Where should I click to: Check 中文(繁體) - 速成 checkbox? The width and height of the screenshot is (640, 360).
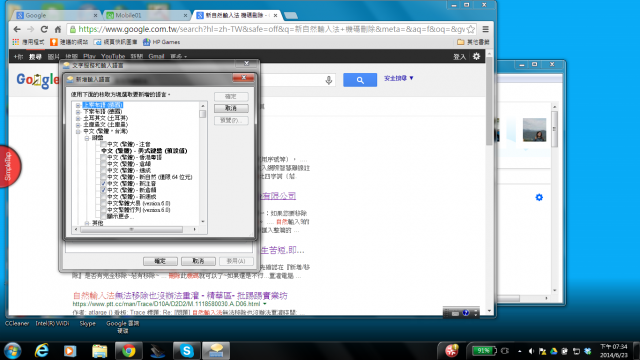tap(104, 170)
